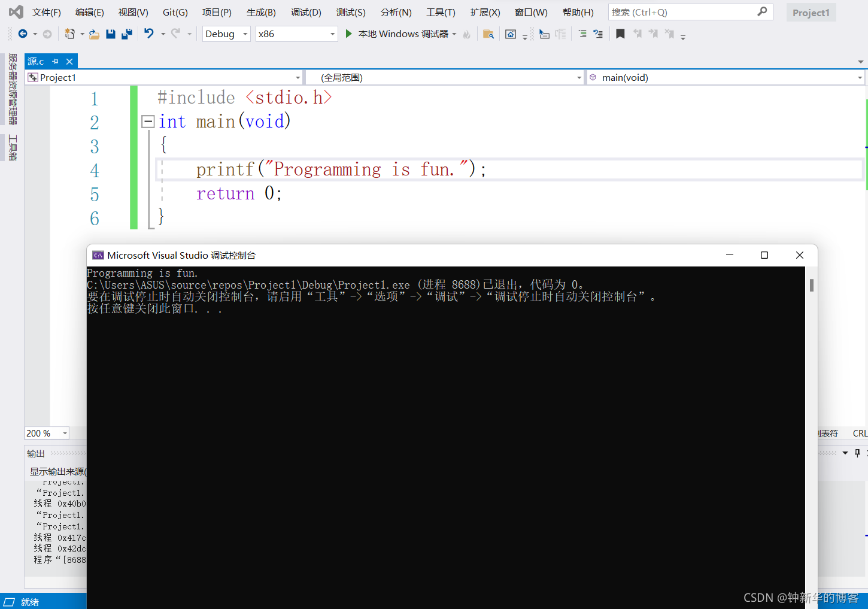Image resolution: width=868 pixels, height=609 pixels.
Task: Pin the output panel with the pin icon
Action: [857, 453]
